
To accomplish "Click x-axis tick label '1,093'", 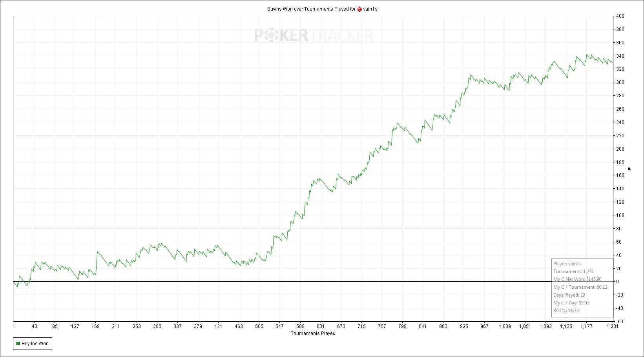I will (x=545, y=326).
